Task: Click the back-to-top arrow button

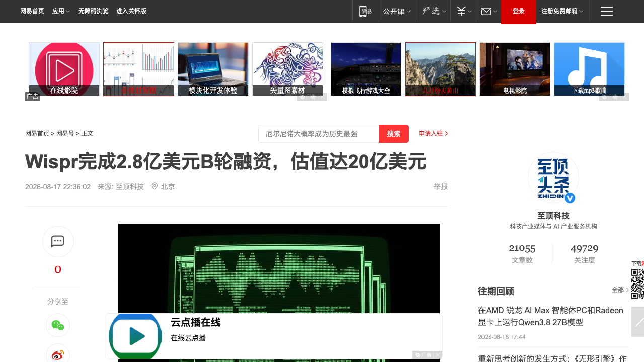Action: [x=637, y=322]
